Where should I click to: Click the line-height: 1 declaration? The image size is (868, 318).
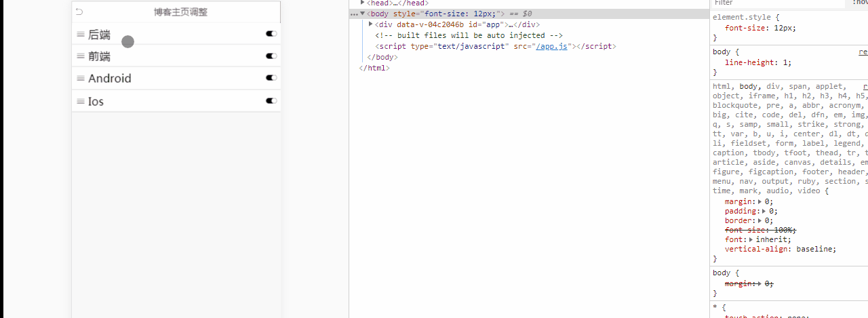pos(758,62)
